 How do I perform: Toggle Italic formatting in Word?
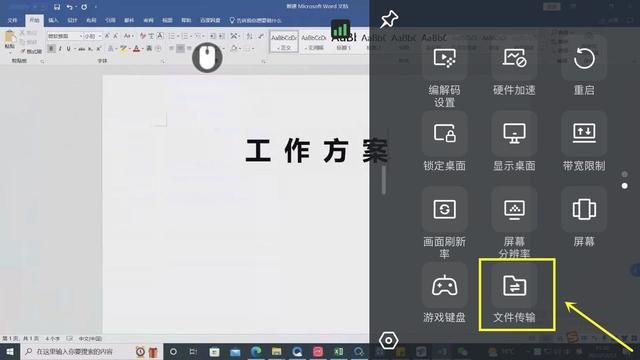coord(60,49)
